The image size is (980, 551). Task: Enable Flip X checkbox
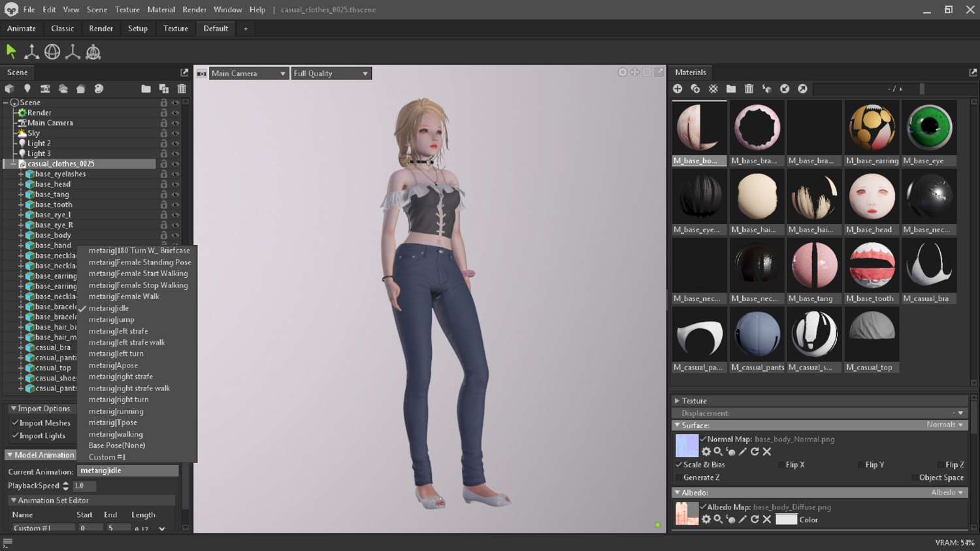coord(781,465)
